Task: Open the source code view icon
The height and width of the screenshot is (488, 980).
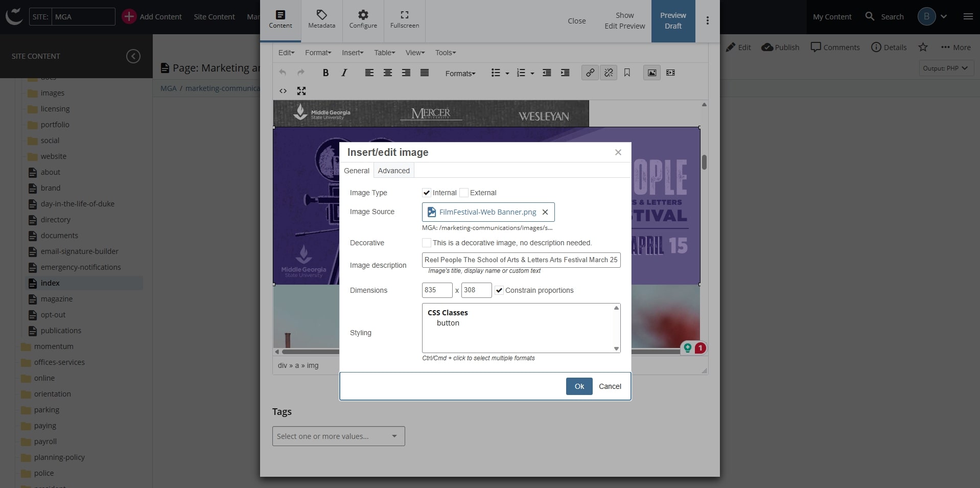Action: pyautogui.click(x=283, y=91)
